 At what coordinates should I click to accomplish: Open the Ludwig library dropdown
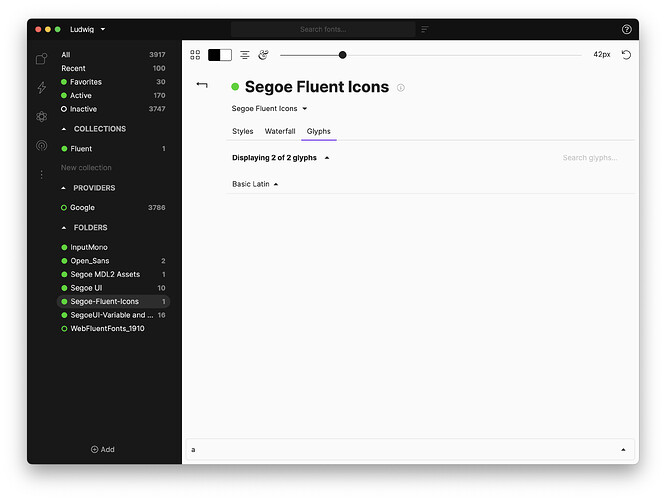87,29
